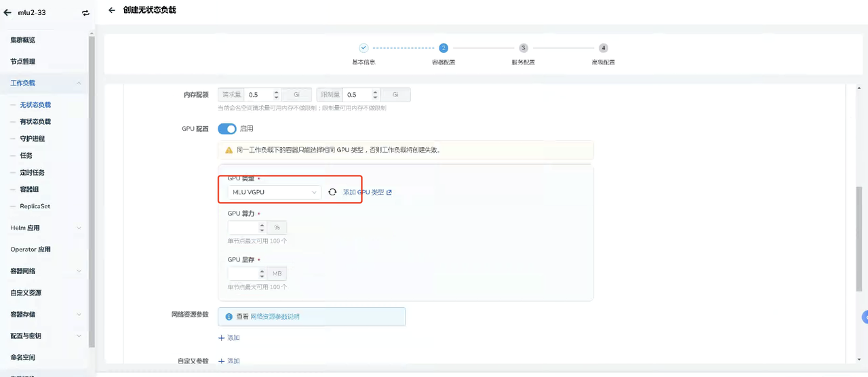
Task: Select ReplicaSet in sidebar
Action: (x=35, y=206)
